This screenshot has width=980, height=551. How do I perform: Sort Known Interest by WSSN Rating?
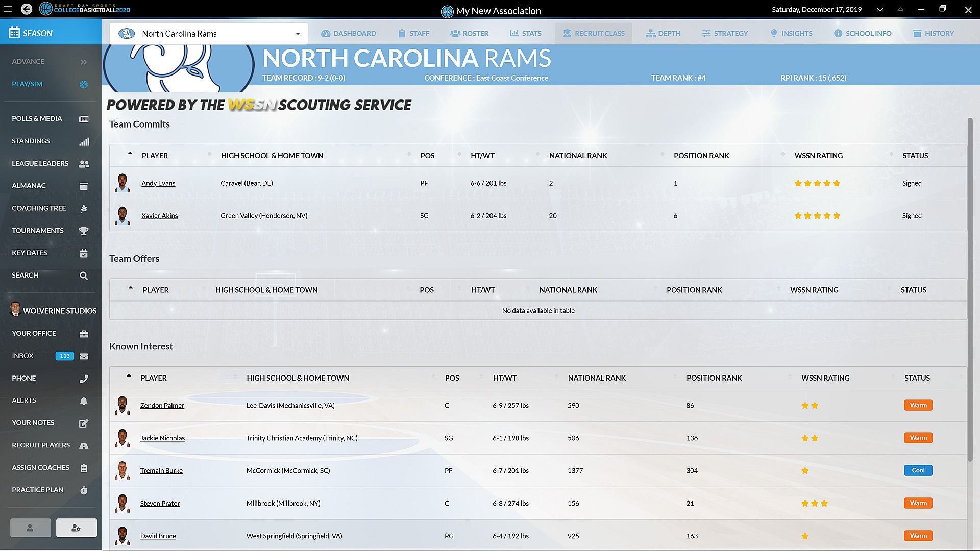[x=825, y=378]
